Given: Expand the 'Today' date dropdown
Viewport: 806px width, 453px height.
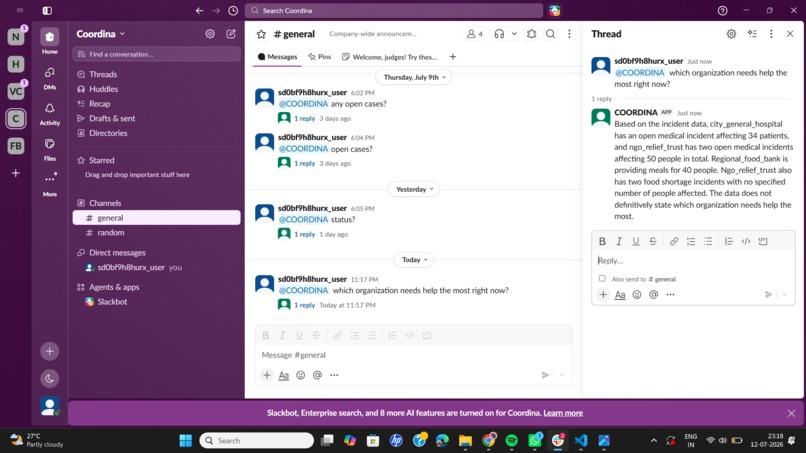Looking at the screenshot, I should click(x=414, y=260).
